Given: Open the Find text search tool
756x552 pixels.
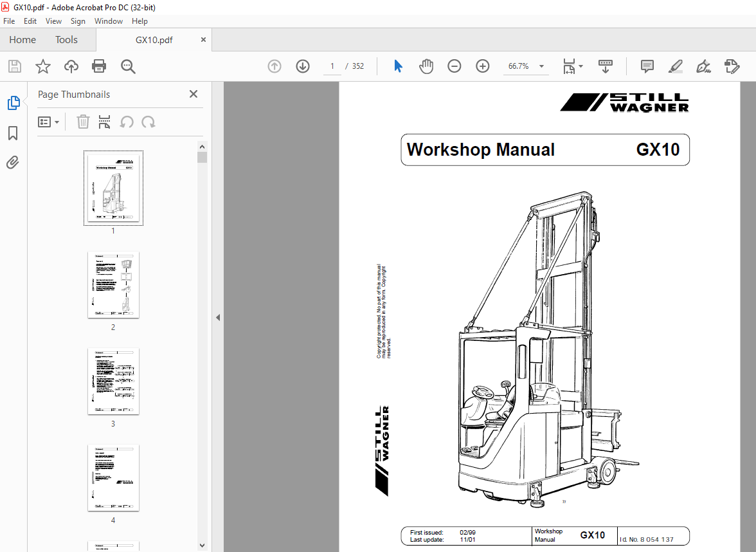Looking at the screenshot, I should point(129,66).
